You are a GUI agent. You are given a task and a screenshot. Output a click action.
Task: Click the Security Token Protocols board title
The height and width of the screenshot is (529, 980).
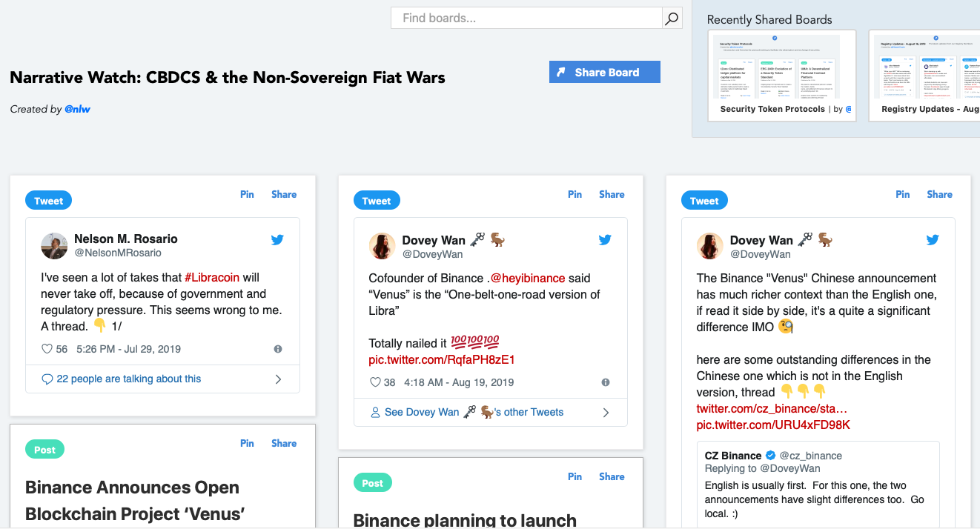click(772, 109)
